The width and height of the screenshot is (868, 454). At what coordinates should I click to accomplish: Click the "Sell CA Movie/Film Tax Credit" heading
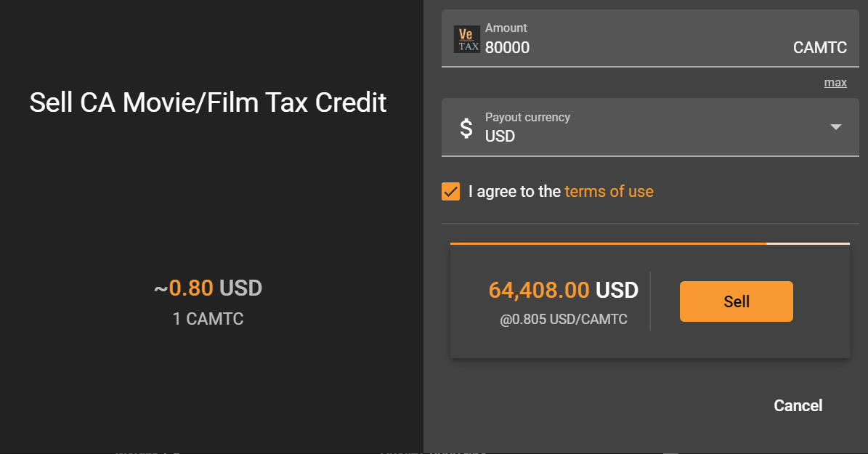208,102
